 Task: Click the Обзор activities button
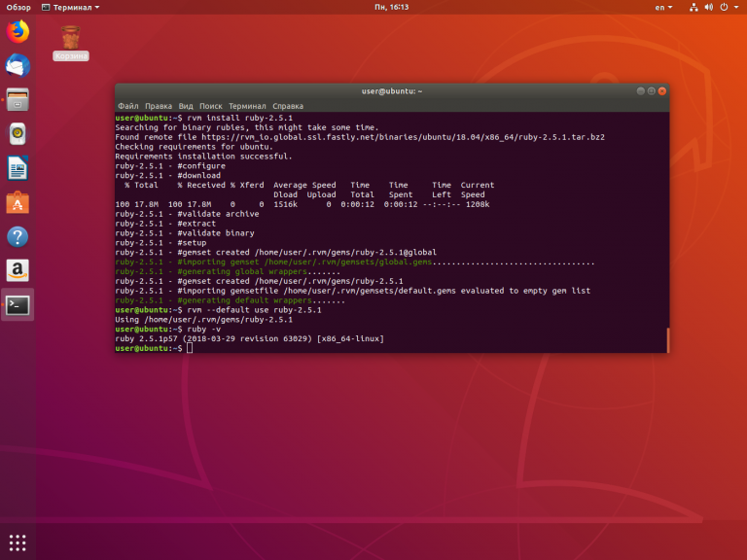18,7
